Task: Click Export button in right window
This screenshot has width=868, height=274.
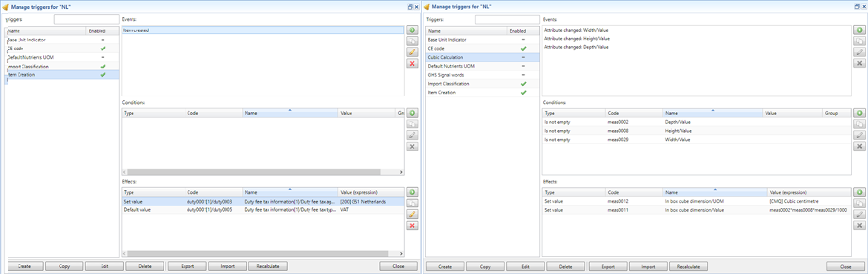Action: (x=608, y=267)
